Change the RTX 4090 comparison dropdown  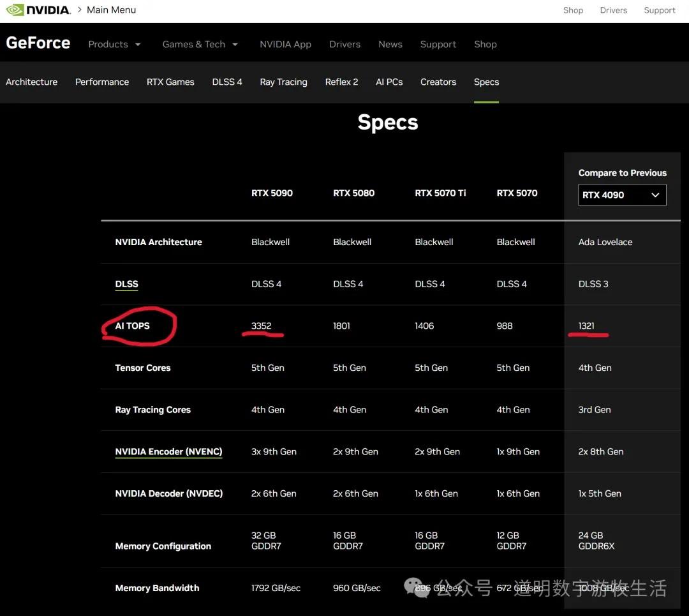click(621, 195)
